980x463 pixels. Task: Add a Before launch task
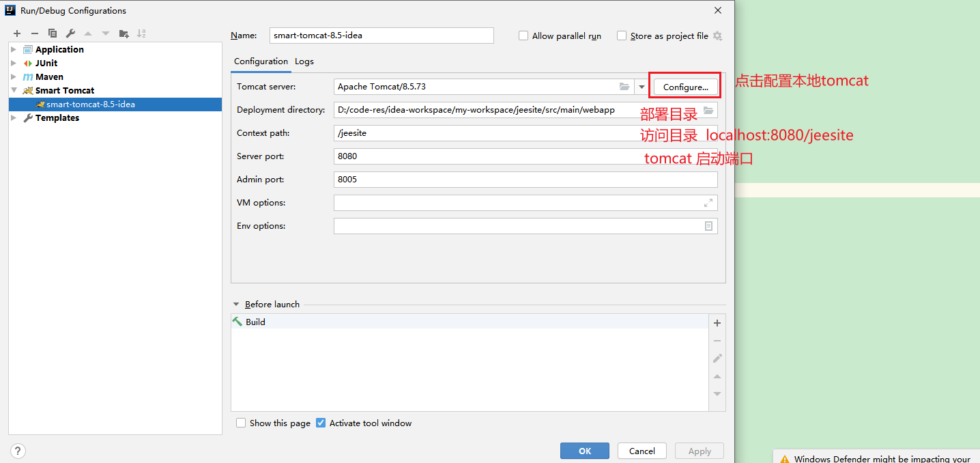[717, 323]
